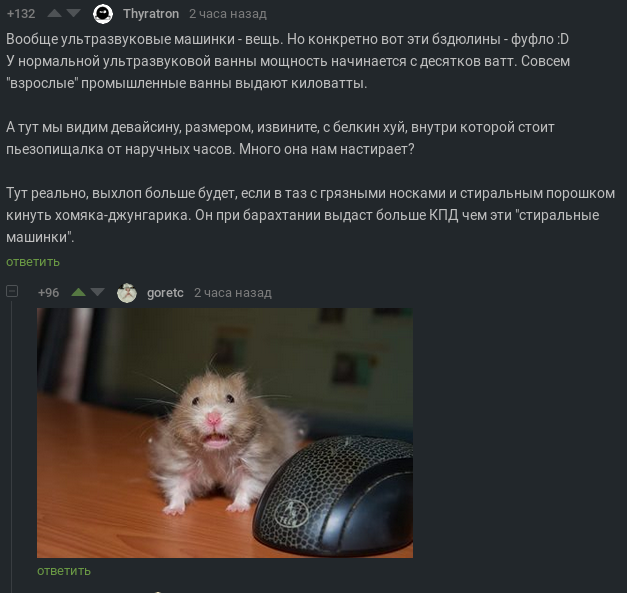627x593 pixels.
Task: Click the paragraph starting 'А тут мы видим девайсину'
Action: [x=280, y=138]
